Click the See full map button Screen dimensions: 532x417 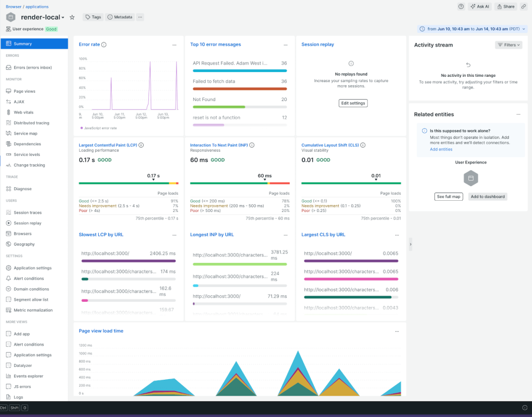click(449, 196)
